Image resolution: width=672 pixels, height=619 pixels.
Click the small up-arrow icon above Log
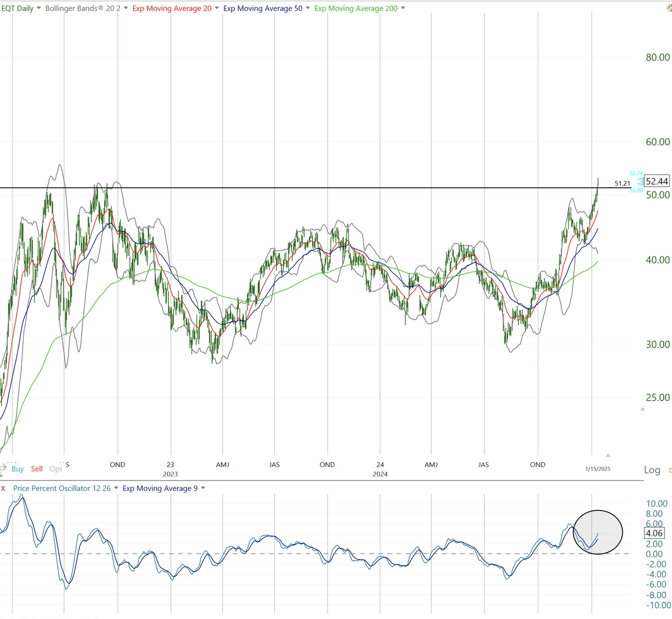pos(608,454)
